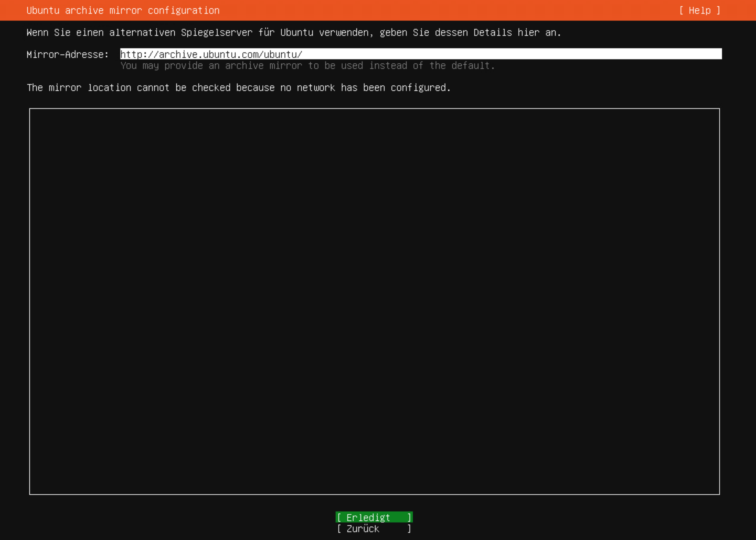Click the Erledigt button
This screenshot has height=540, width=756.
[x=374, y=517]
